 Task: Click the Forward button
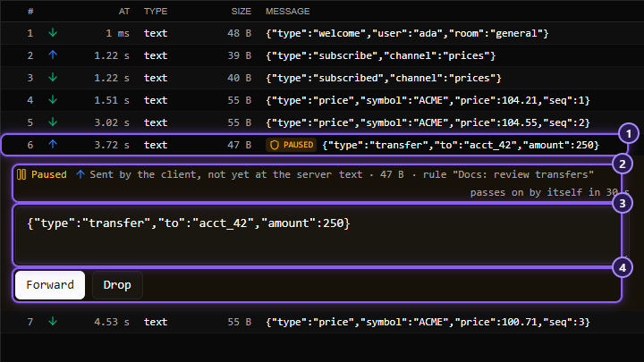[50, 285]
